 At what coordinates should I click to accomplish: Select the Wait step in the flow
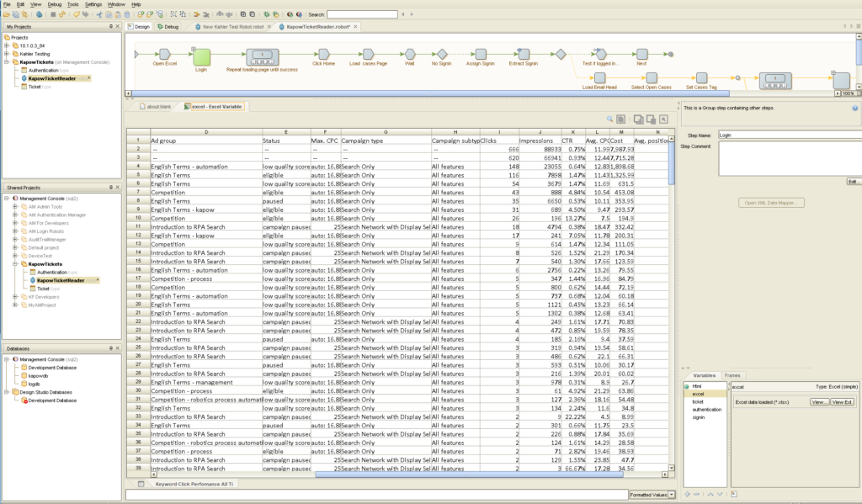pyautogui.click(x=410, y=54)
